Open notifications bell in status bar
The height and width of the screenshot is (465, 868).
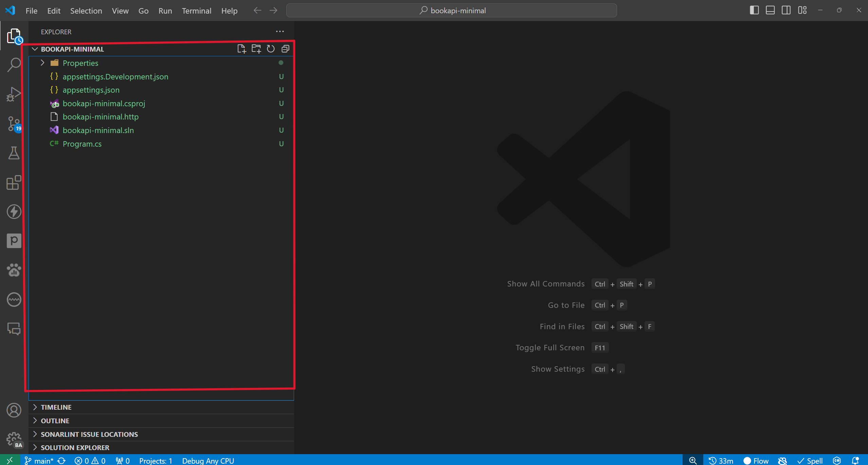855,461
